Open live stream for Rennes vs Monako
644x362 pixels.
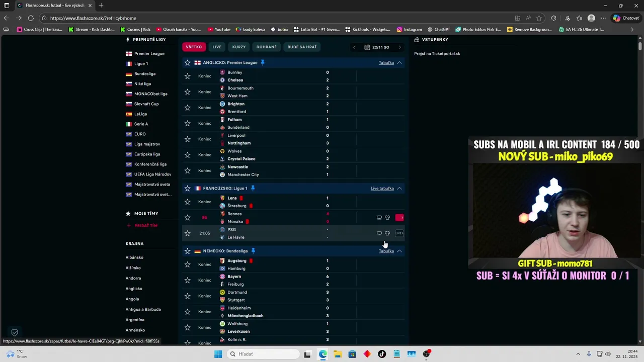click(x=399, y=218)
